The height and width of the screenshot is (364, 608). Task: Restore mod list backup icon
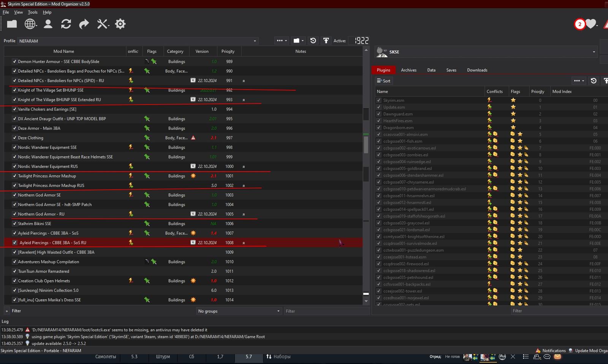point(313,41)
